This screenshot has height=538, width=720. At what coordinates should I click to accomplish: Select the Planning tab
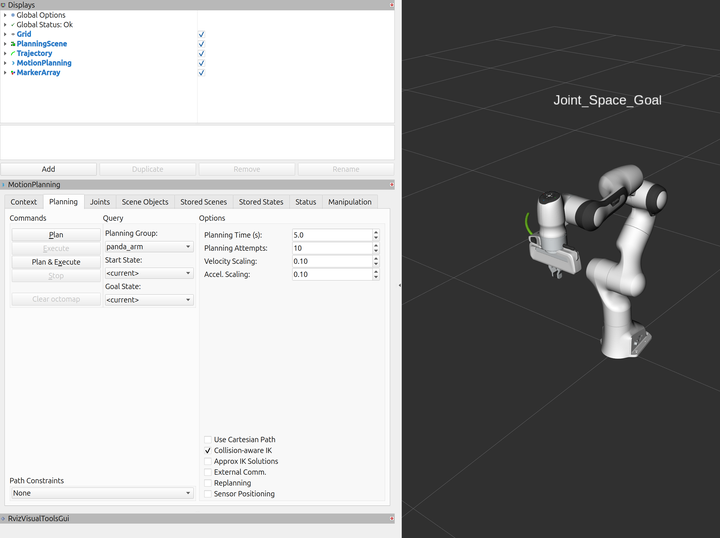tap(63, 202)
